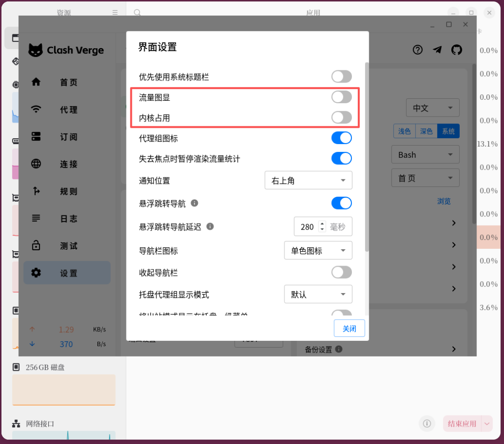Select the 深色 dark theme button

(x=426, y=131)
